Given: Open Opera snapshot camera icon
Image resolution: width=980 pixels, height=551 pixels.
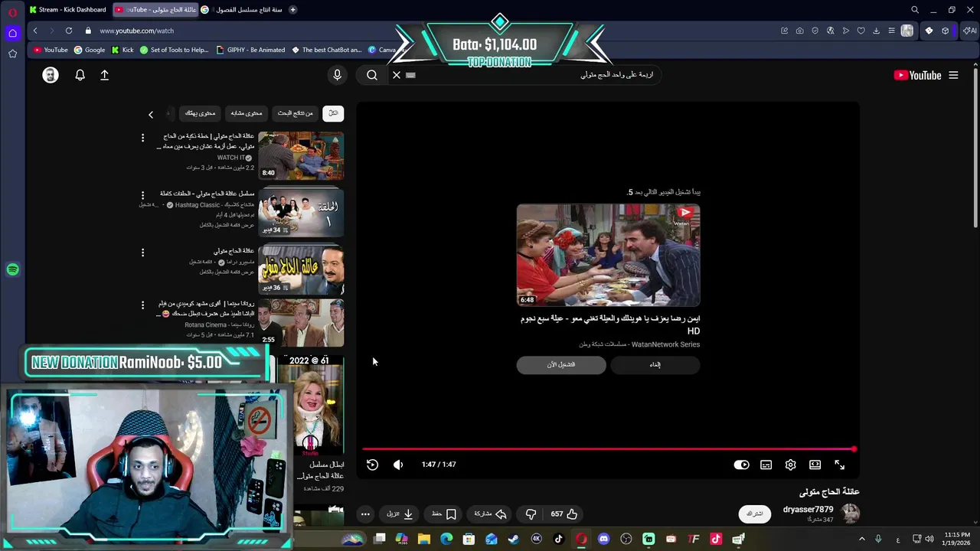Looking at the screenshot, I should 799,31.
